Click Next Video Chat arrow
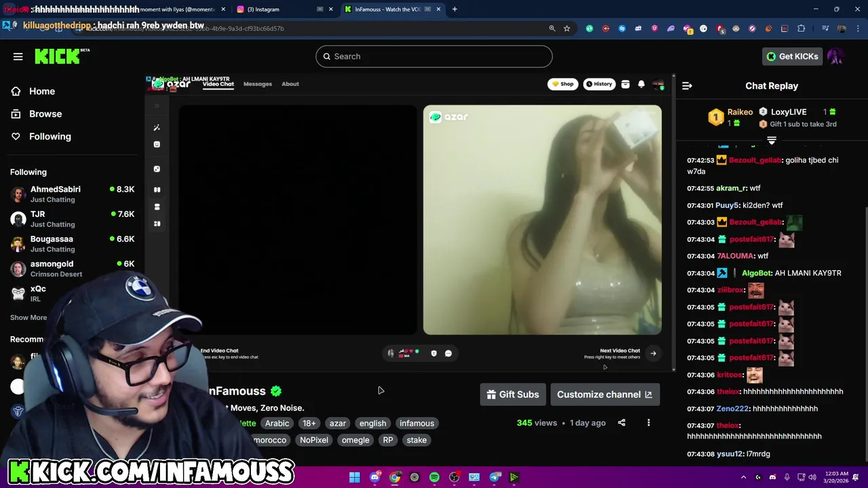 (x=653, y=353)
